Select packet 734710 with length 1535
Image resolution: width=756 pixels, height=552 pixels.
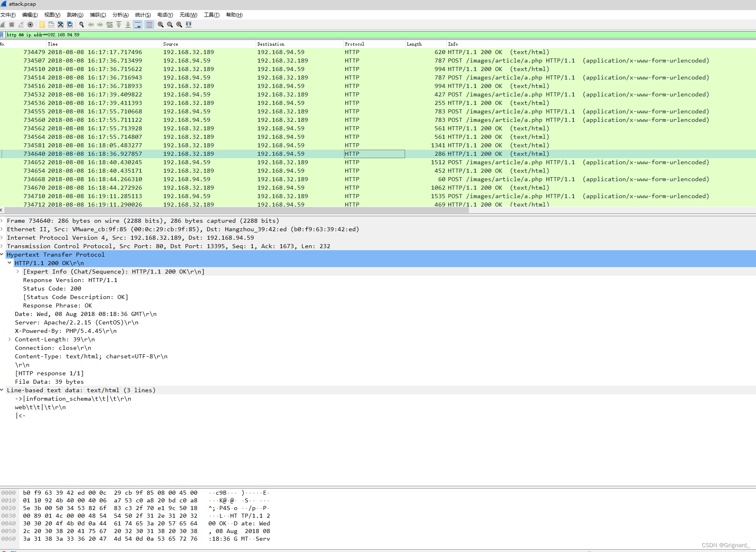(378, 196)
